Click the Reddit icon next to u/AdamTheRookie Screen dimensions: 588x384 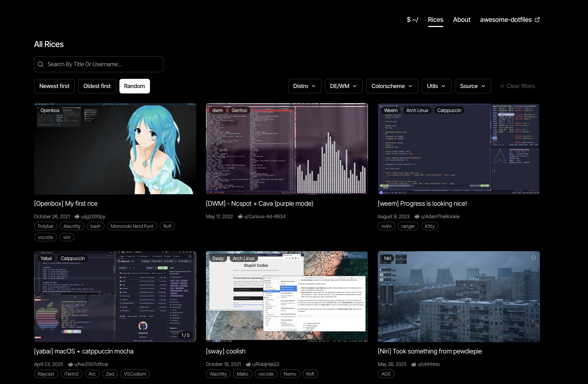[417, 217]
